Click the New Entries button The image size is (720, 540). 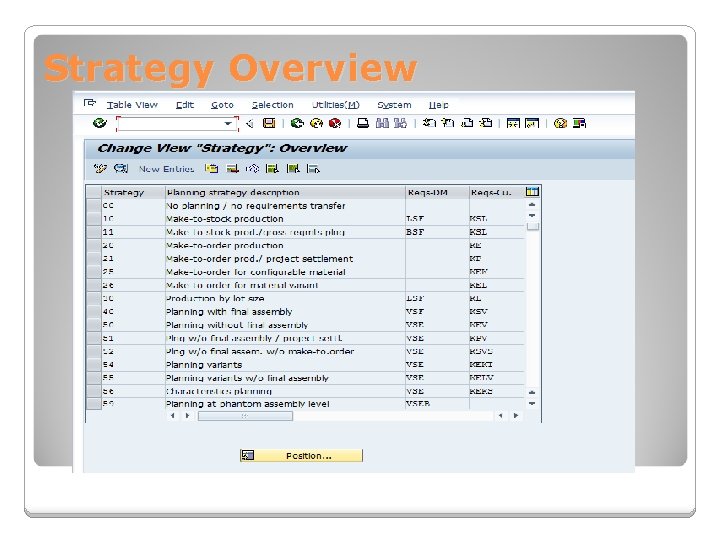coord(166,169)
